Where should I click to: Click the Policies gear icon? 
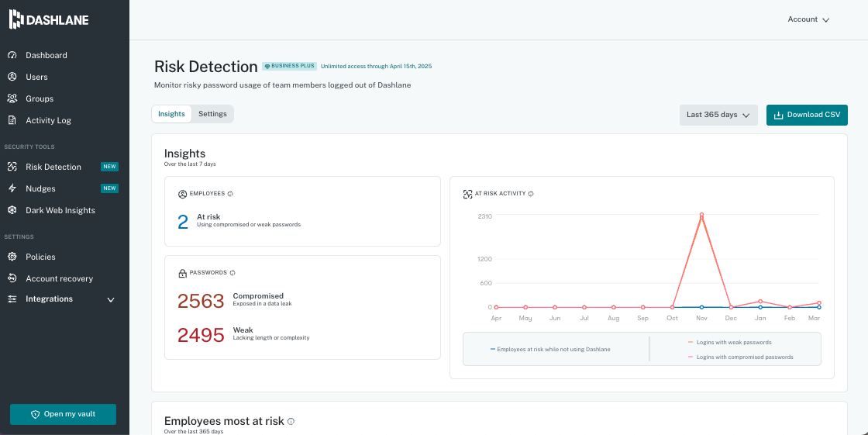pyautogui.click(x=12, y=257)
